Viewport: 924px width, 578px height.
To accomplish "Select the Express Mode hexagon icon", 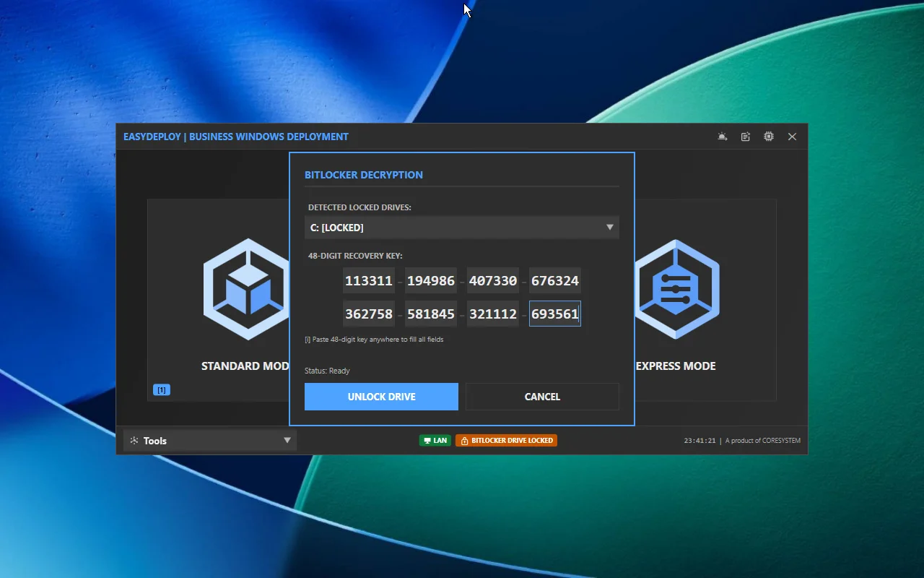I will [676, 289].
